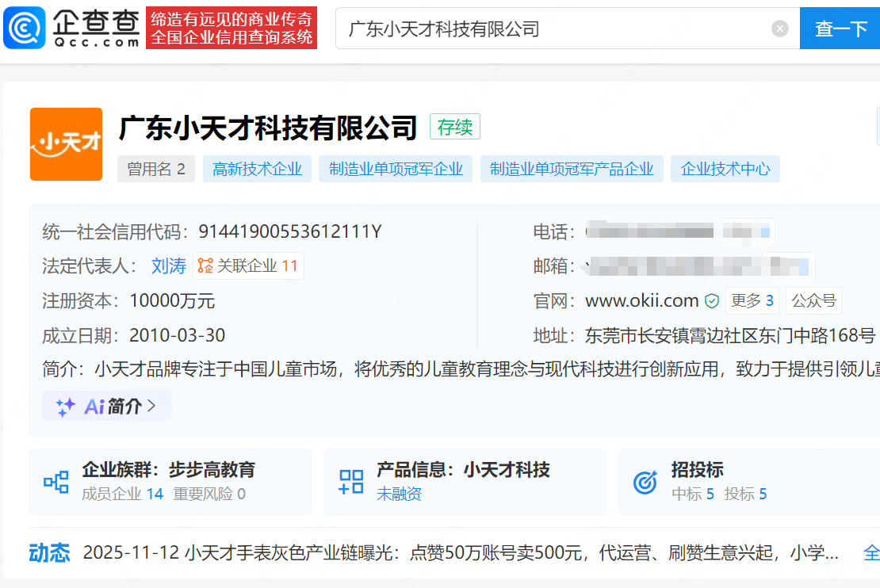Click the 企业族群 group icon
The width and height of the screenshot is (880, 588).
coord(56,481)
